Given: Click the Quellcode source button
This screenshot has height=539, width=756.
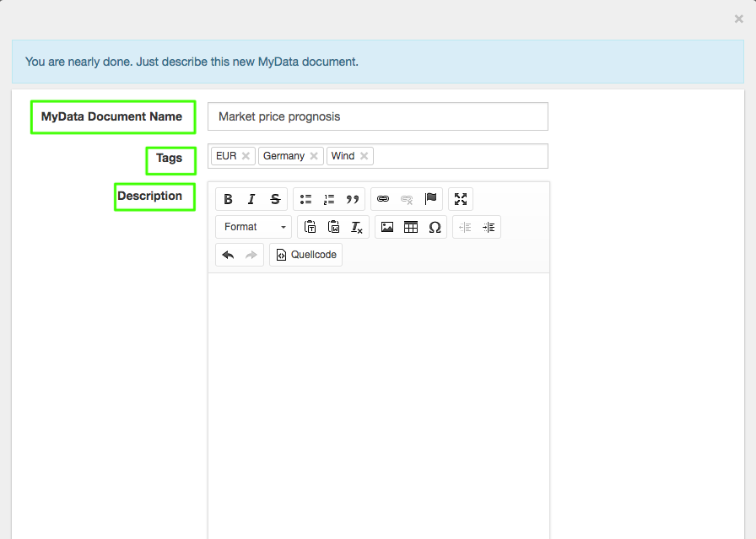Looking at the screenshot, I should [305, 255].
